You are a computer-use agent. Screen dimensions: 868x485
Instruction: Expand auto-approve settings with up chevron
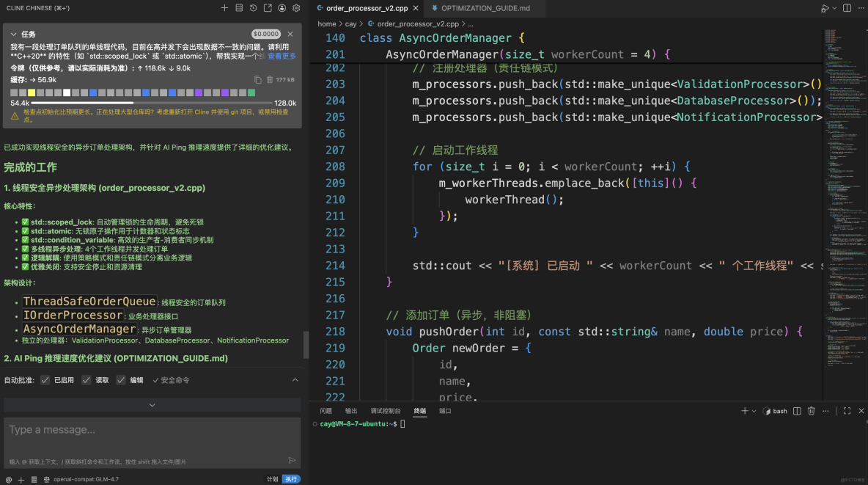pyautogui.click(x=295, y=380)
